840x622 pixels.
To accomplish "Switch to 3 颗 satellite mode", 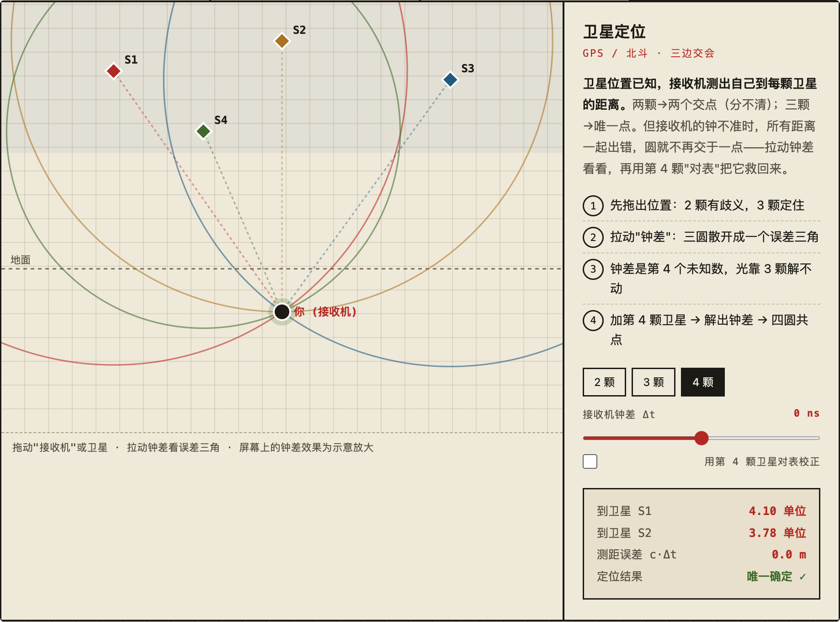I will (654, 382).
